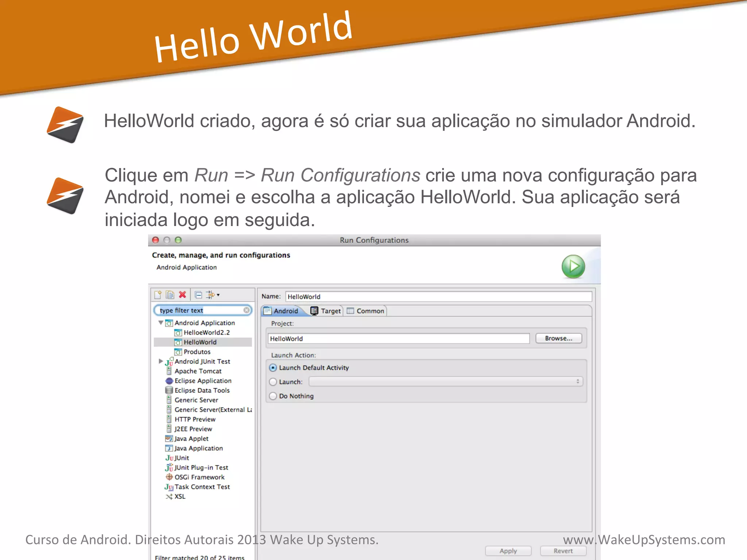This screenshot has width=747, height=560.
Task: Select the Java Application label
Action: [198, 448]
